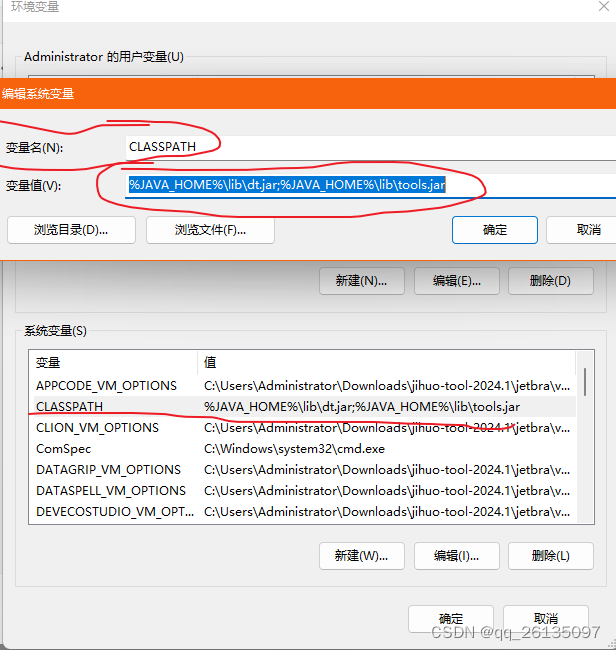Image resolution: width=616 pixels, height=650 pixels.
Task: Close the 环境变量 window
Action: 604,6
